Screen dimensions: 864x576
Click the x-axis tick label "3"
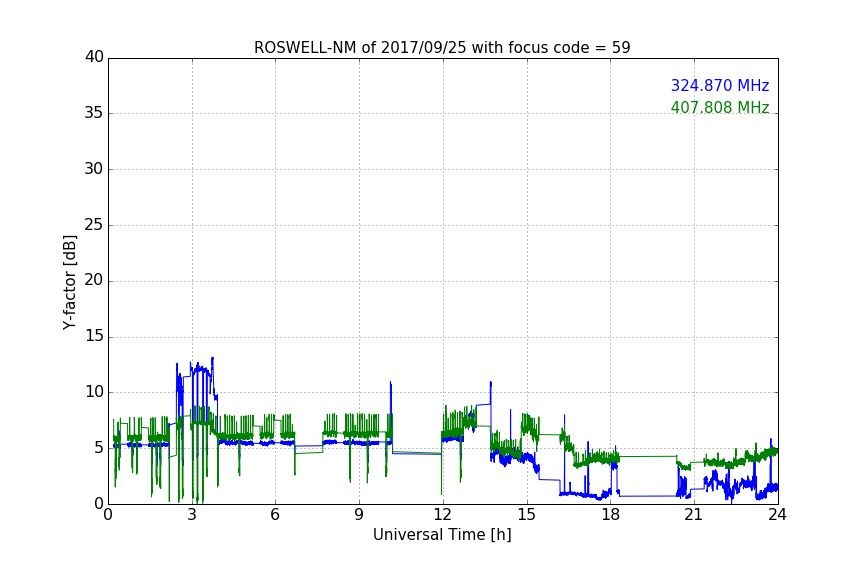click(192, 515)
